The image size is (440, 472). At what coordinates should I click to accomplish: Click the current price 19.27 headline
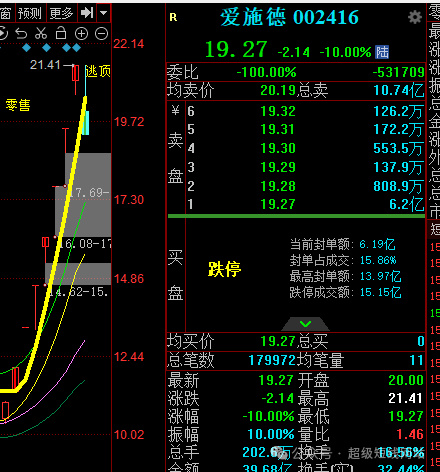click(236, 50)
